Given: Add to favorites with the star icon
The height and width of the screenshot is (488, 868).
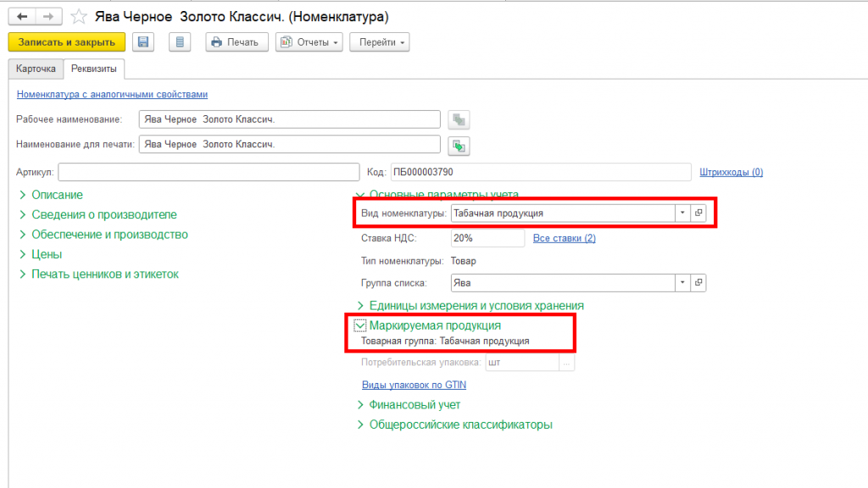Looking at the screenshot, I should (79, 17).
